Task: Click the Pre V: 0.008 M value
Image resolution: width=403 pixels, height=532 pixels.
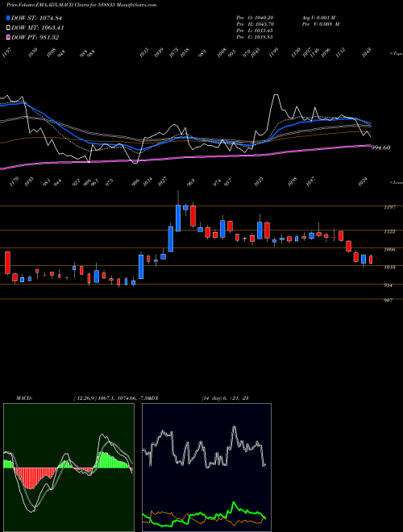Action: tap(321, 24)
